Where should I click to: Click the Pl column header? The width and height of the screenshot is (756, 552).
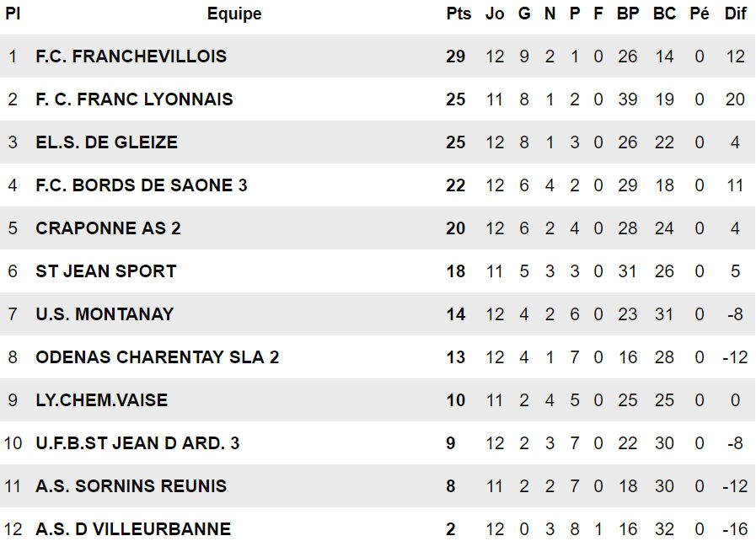[x=13, y=14]
